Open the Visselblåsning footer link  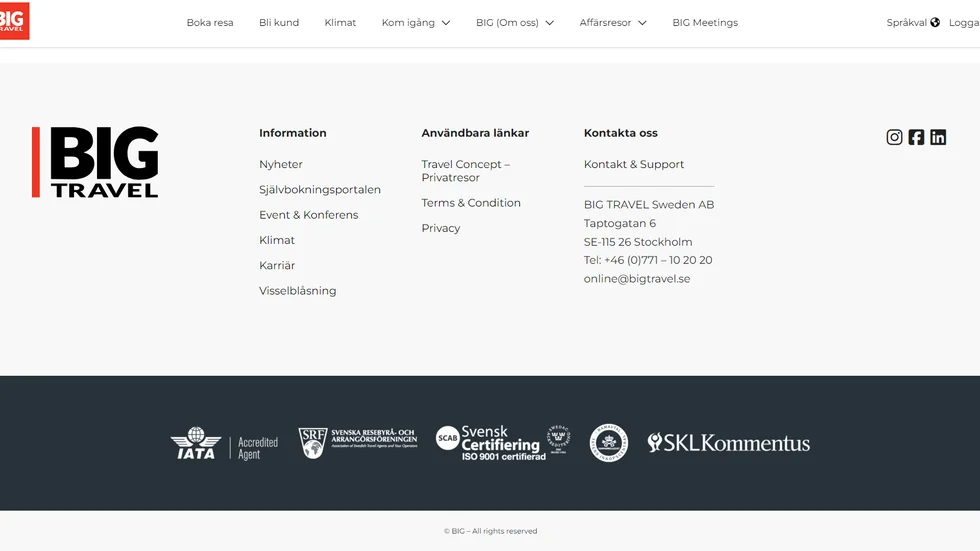tap(298, 290)
